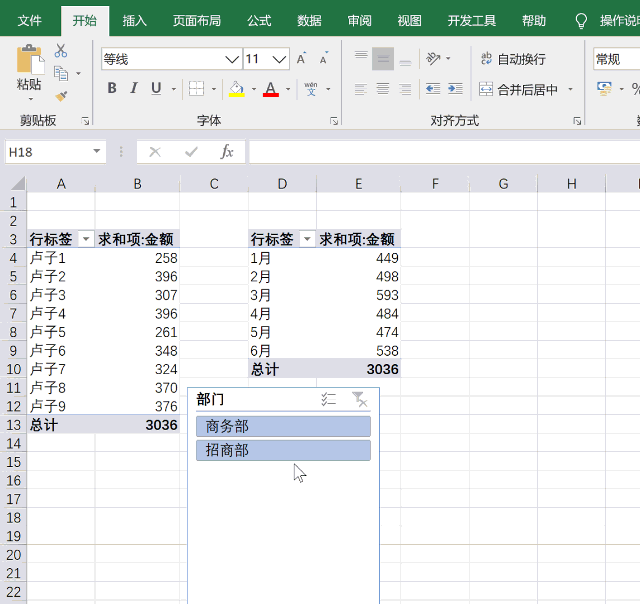Decrease font size with the small A
This screenshot has height=604, width=640.
pyautogui.click(x=324, y=59)
